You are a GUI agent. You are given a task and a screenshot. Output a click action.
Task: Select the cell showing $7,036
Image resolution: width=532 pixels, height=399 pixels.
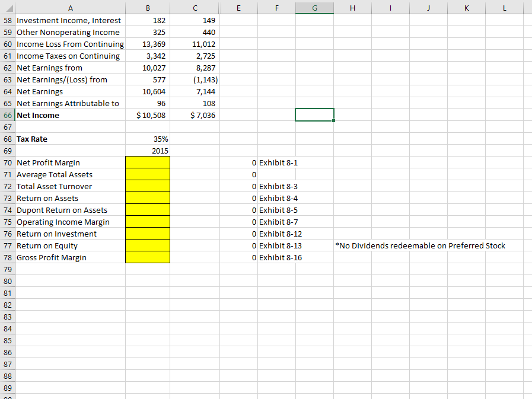195,115
